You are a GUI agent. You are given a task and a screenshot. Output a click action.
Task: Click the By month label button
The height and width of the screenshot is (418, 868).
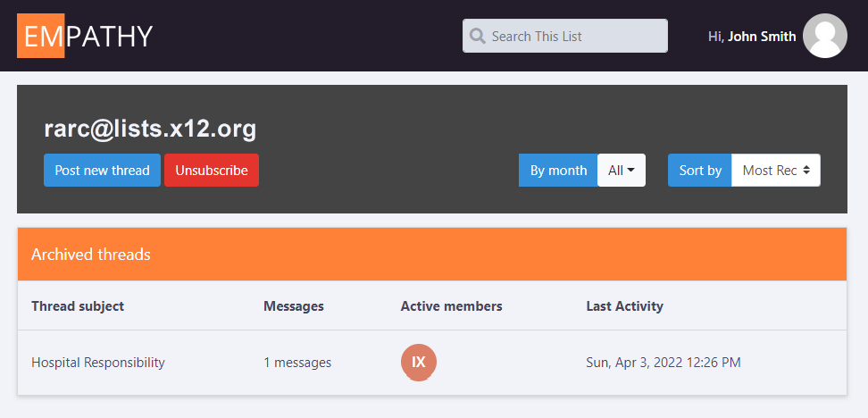(558, 170)
